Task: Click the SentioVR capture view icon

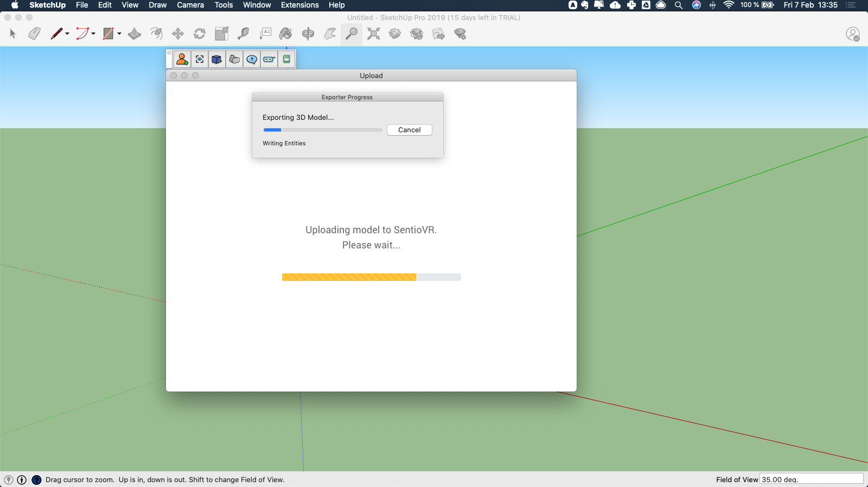Action: click(200, 59)
